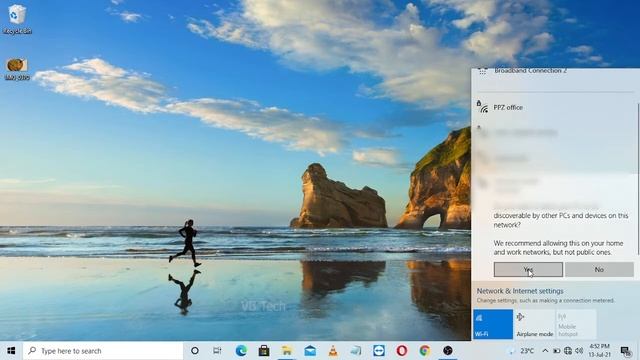This screenshot has width=640, height=360.
Task: Toggle the Mobile hotspot tile
Action: pyautogui.click(x=576, y=324)
